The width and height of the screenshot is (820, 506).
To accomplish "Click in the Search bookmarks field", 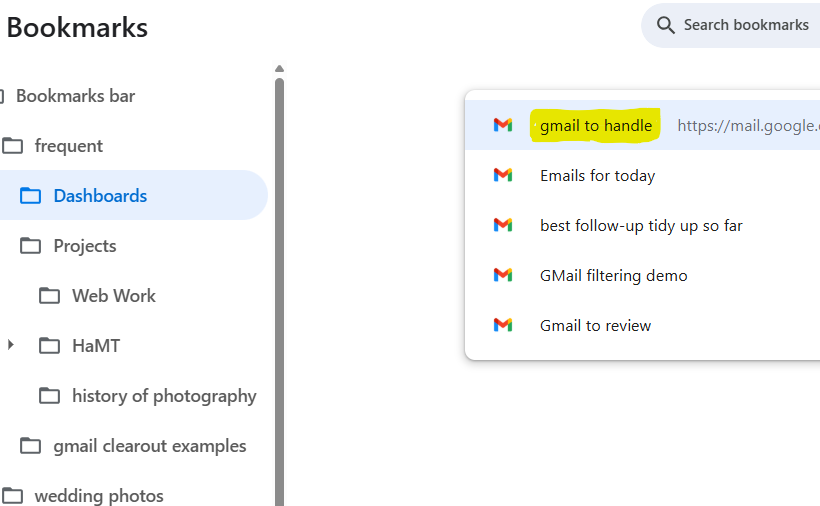I will point(745,25).
